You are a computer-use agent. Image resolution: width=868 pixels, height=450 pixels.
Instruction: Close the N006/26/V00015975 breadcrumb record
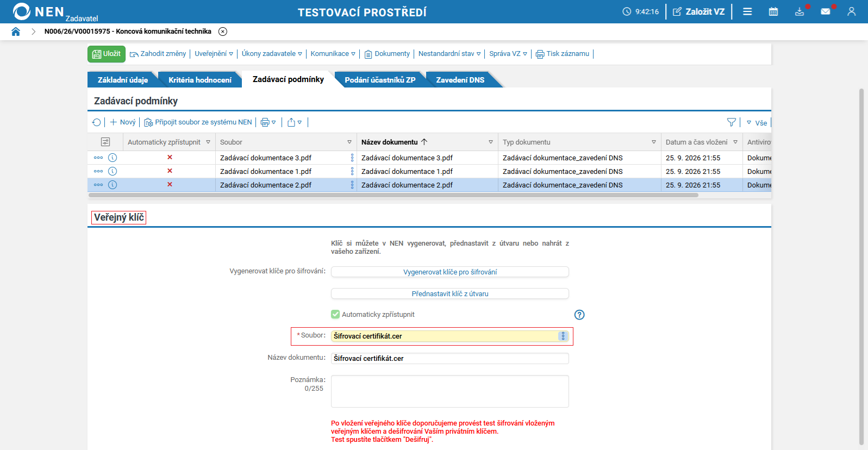coord(223,32)
